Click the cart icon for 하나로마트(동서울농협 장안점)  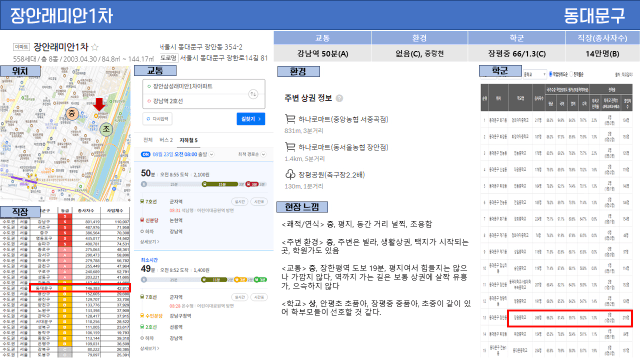pos(290,147)
